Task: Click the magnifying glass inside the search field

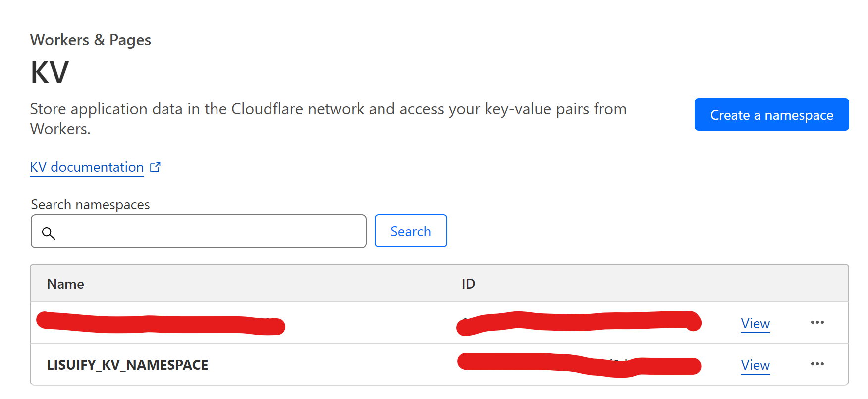Action: click(x=49, y=233)
